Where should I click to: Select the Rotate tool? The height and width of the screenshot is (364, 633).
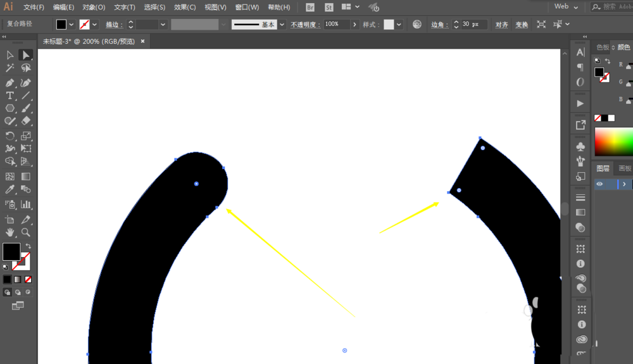10,136
